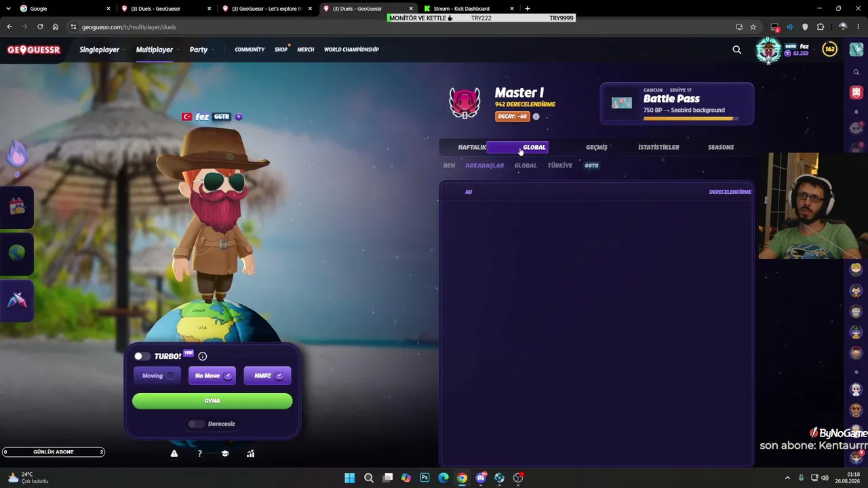Switch to the Geçmiş tab
The height and width of the screenshot is (488, 868).
tap(597, 147)
